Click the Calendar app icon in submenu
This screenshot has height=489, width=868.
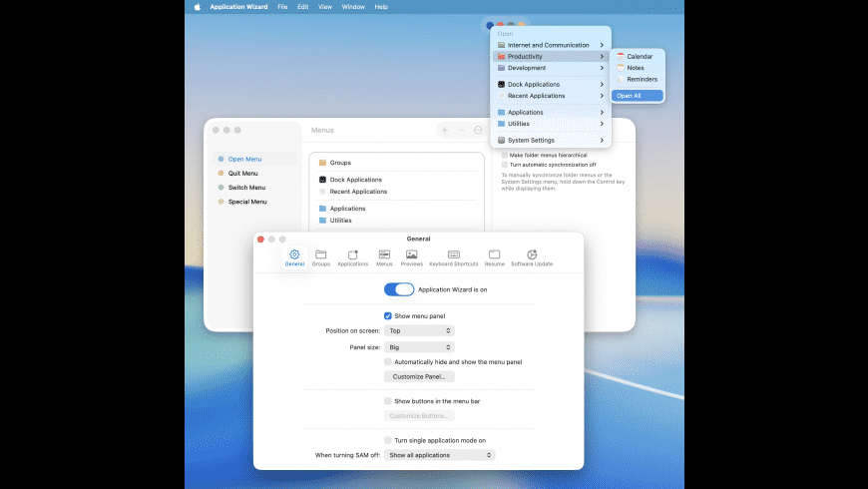(x=621, y=57)
